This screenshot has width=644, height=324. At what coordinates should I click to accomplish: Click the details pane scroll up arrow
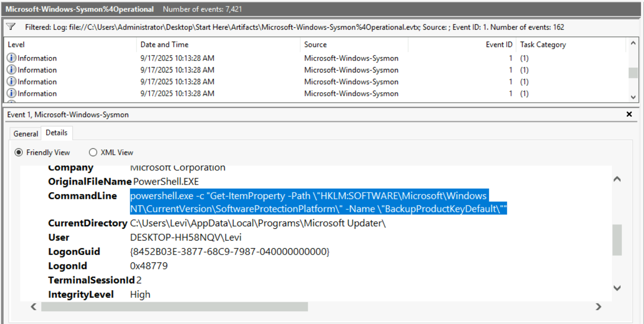617,179
